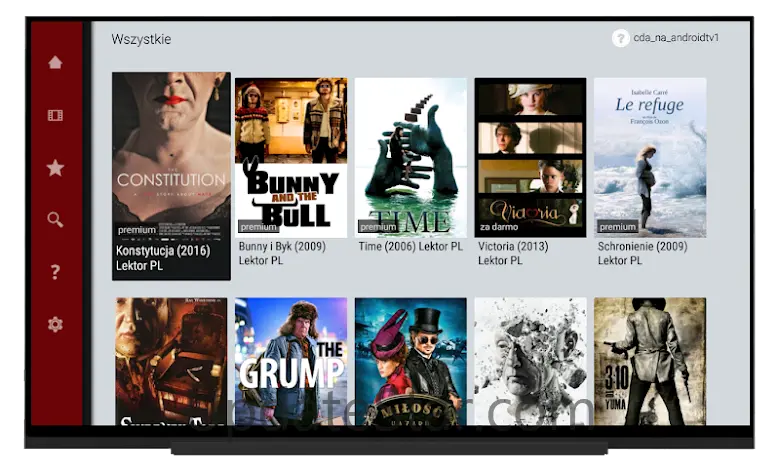Select the Sweeney Todd poster in second row

[171, 362]
